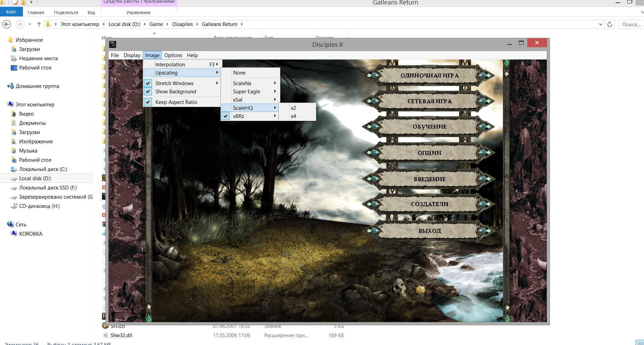Click the Back arrow in Explorer
The image size is (644, 345).
point(7,24)
